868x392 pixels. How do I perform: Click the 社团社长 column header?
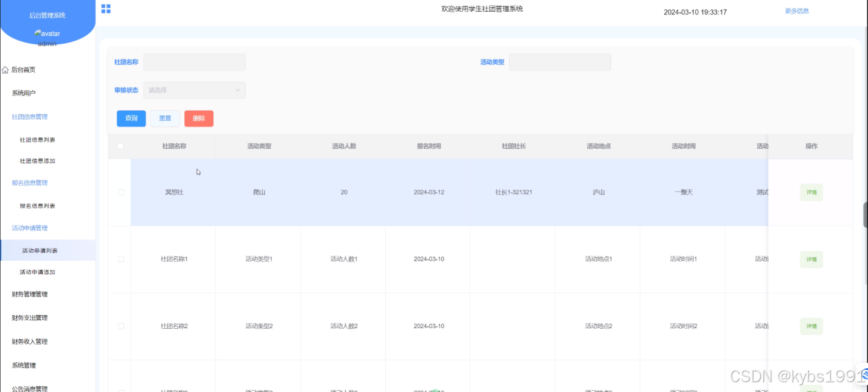click(514, 146)
